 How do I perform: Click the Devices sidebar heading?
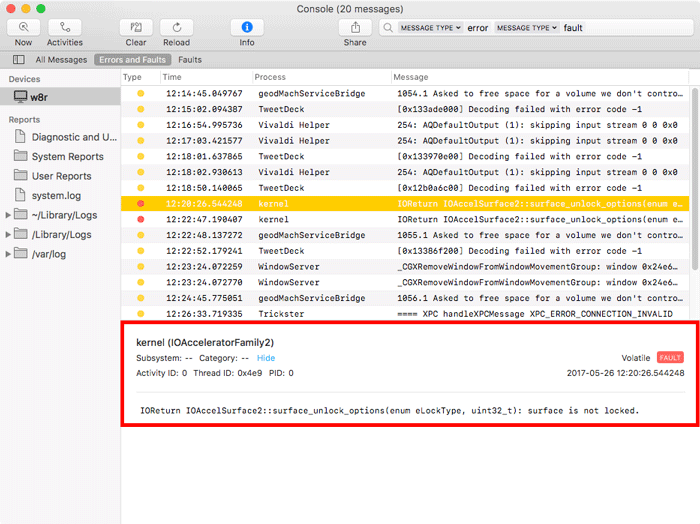point(24,79)
